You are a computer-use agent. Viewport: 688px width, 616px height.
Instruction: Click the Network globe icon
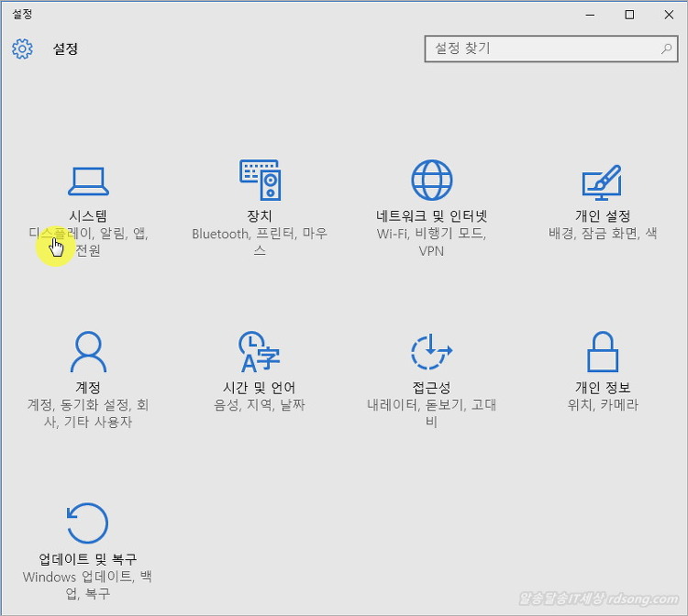click(x=431, y=181)
